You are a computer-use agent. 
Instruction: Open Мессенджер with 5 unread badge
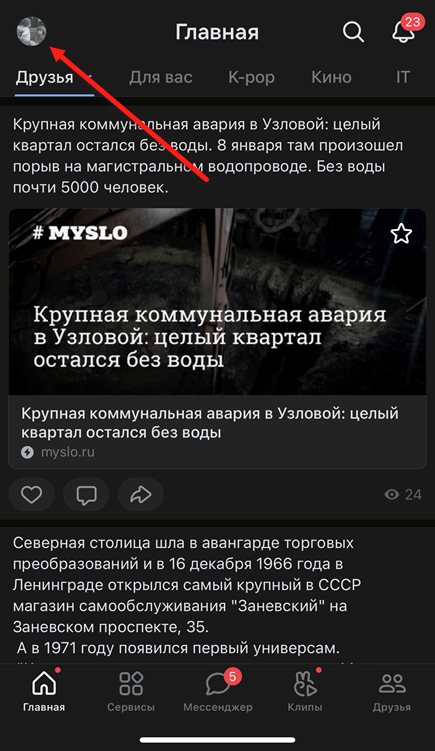(218, 691)
